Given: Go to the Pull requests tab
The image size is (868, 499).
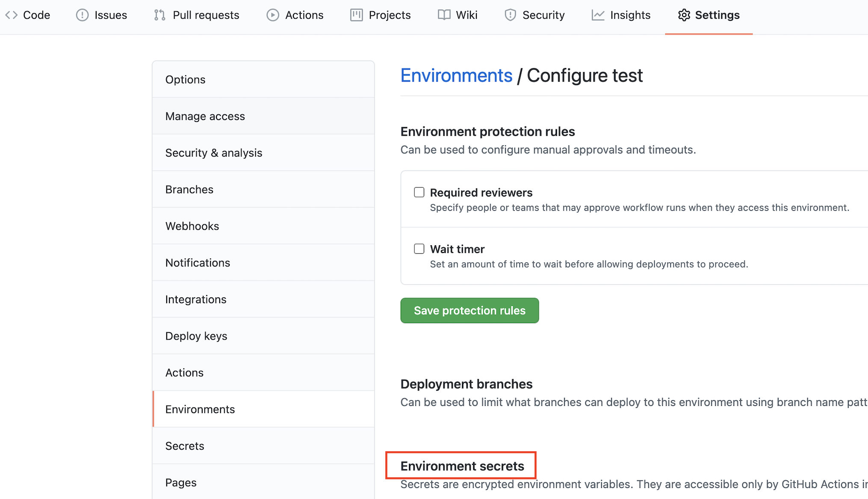Looking at the screenshot, I should [x=196, y=15].
